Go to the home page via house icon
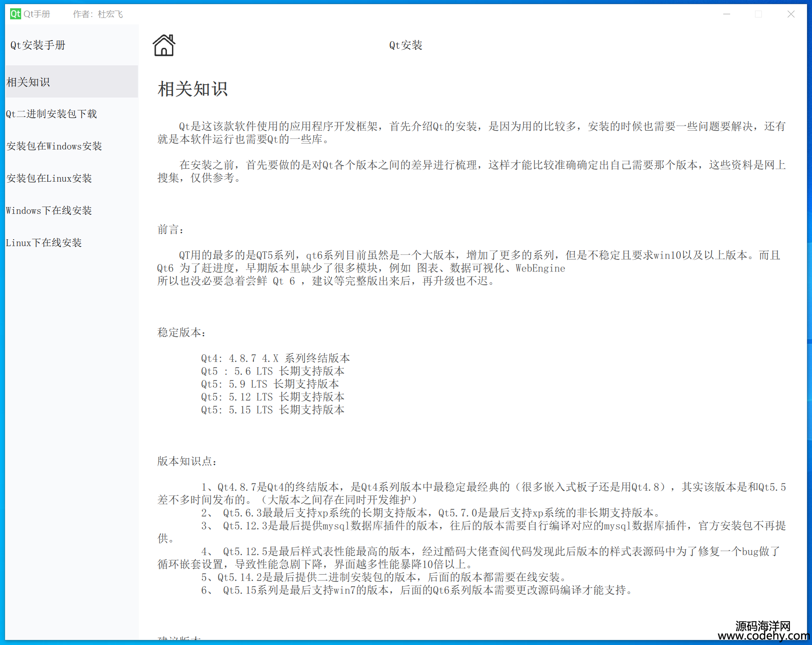 coord(164,45)
